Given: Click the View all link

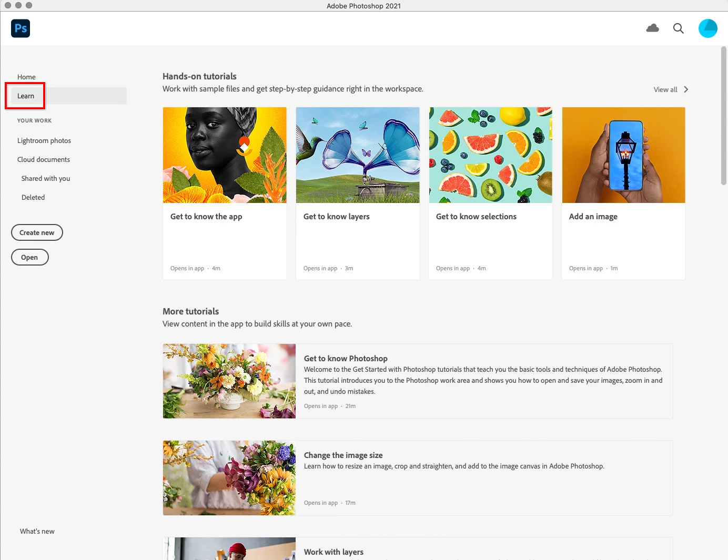Looking at the screenshot, I should (x=665, y=90).
